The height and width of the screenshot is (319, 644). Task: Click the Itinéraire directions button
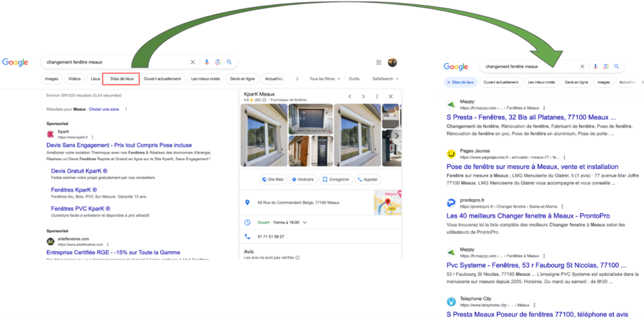click(x=303, y=179)
